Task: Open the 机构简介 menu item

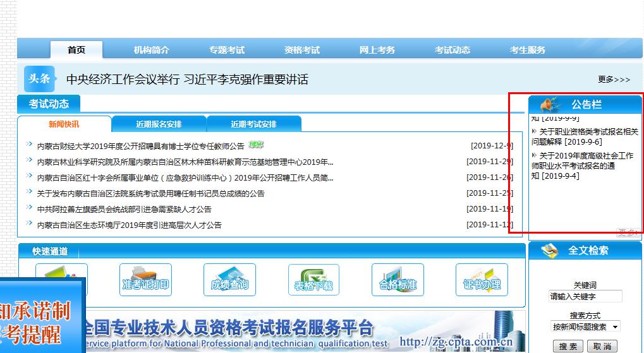Action: (152, 50)
